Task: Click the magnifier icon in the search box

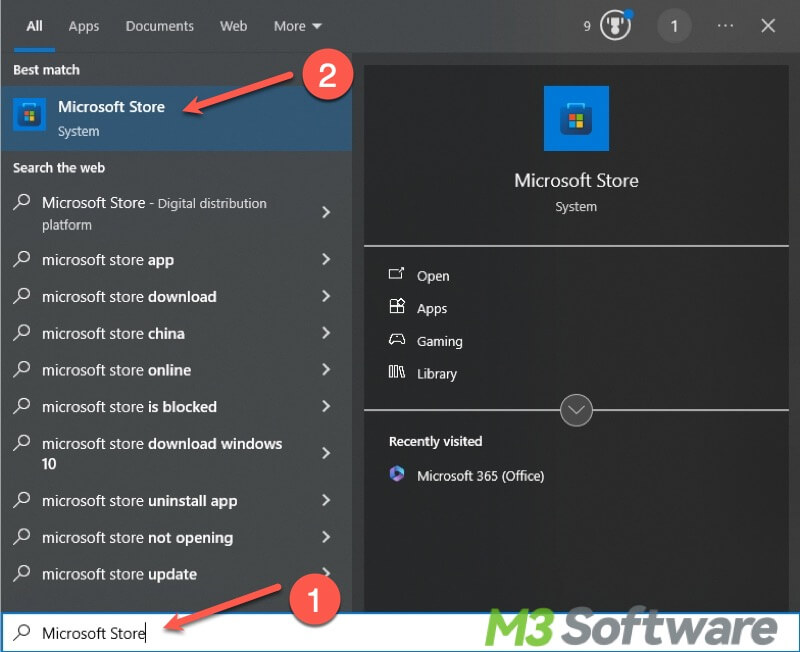Action: click(21, 633)
